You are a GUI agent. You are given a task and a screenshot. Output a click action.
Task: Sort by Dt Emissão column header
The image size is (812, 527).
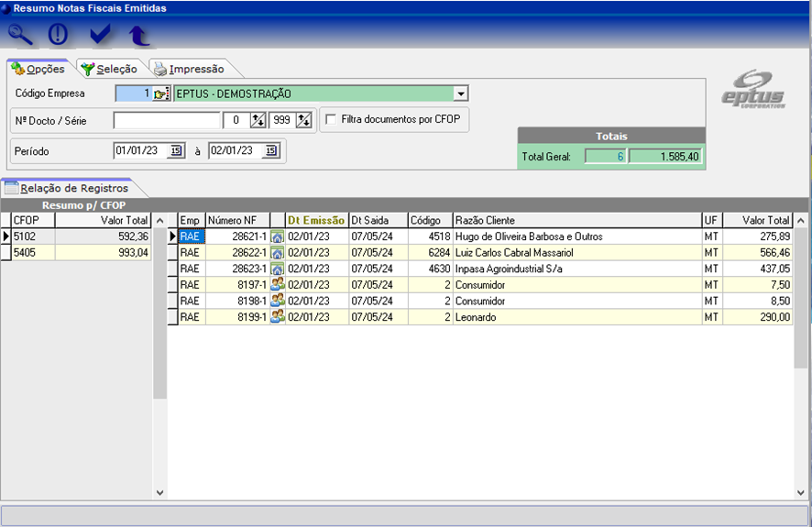[x=315, y=221]
